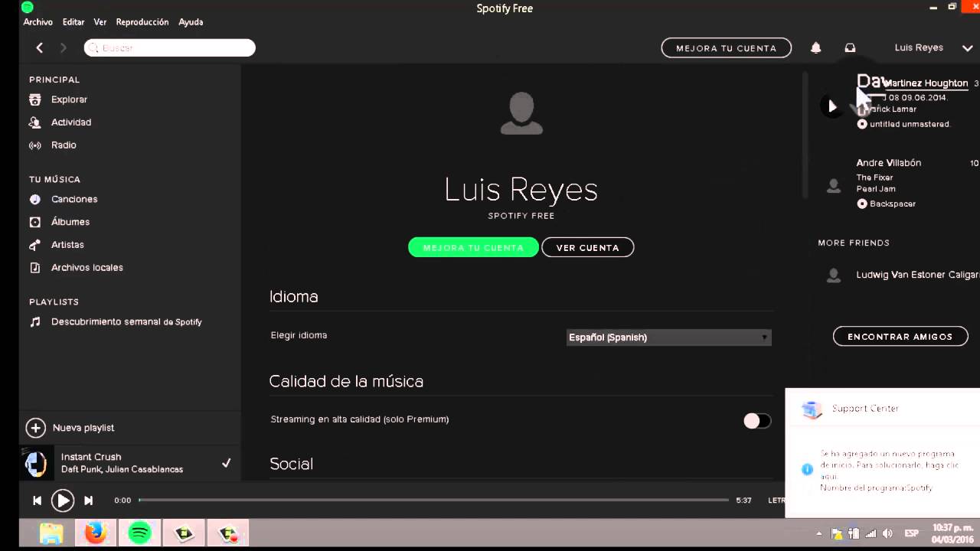This screenshot has width=980, height=551.
Task: Click the Explorar sidebar icon
Action: [x=34, y=99]
